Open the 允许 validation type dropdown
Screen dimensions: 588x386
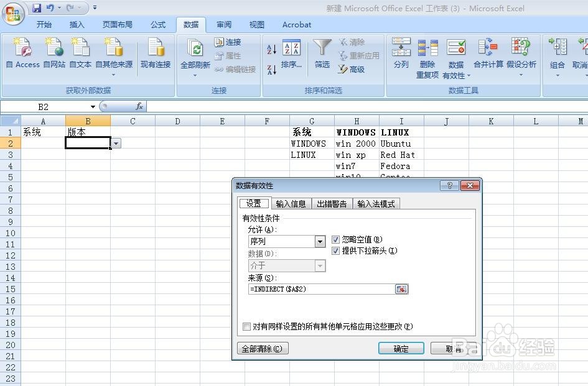pos(320,241)
